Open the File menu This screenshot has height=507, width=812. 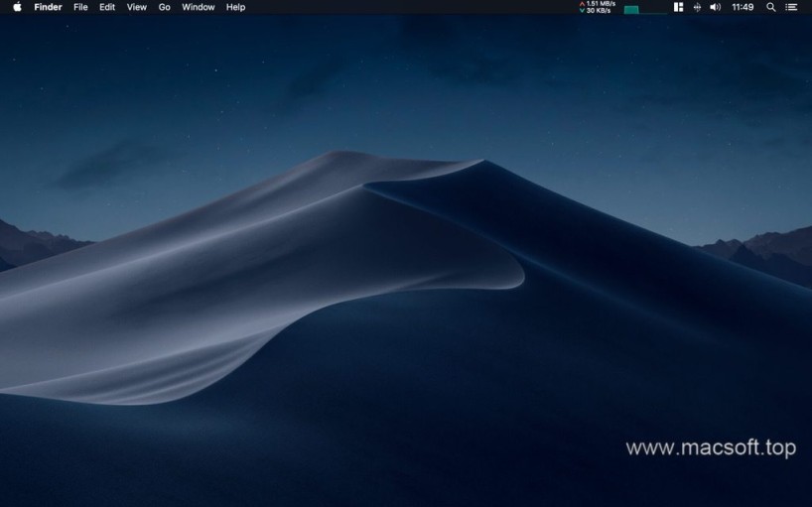[80, 7]
